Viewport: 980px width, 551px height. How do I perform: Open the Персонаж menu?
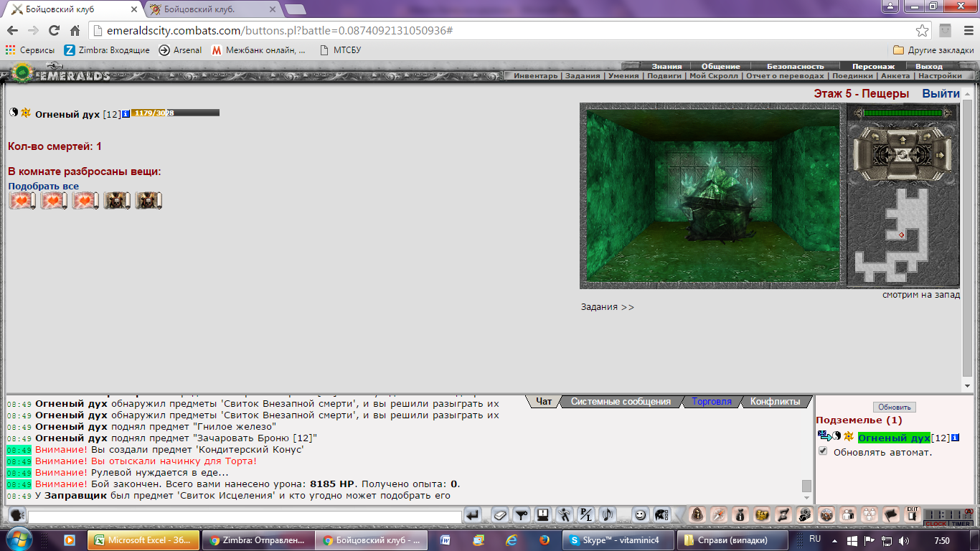[873, 66]
